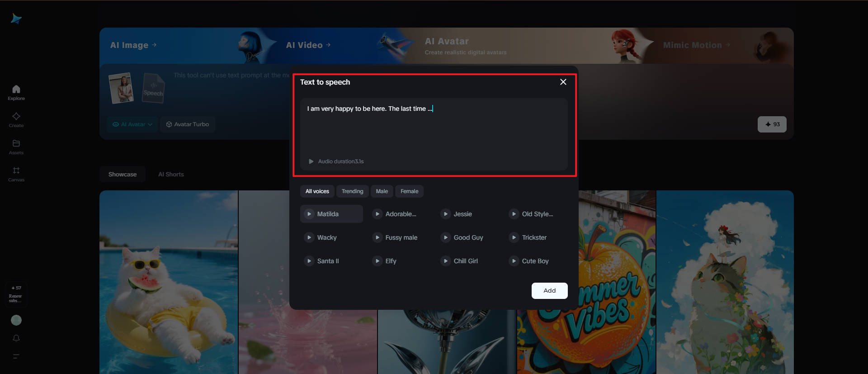The width and height of the screenshot is (868, 374).
Task: Open the cloud cat illustration showcase image
Action: pos(725,282)
